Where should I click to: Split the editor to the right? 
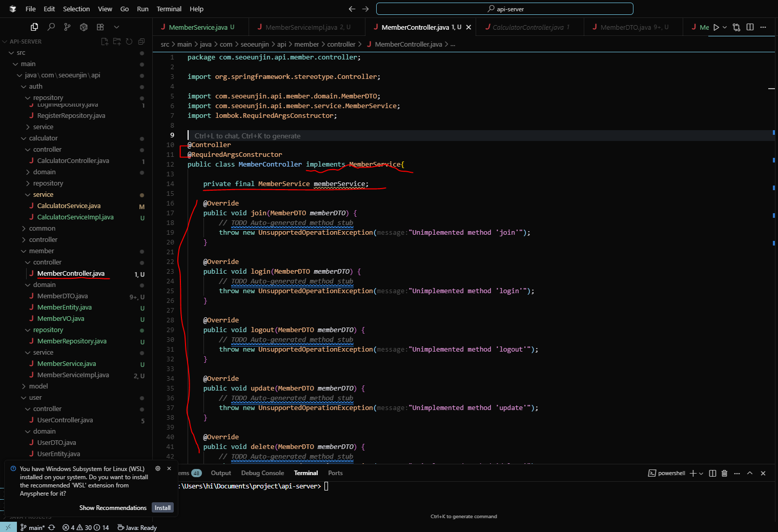pyautogui.click(x=750, y=27)
